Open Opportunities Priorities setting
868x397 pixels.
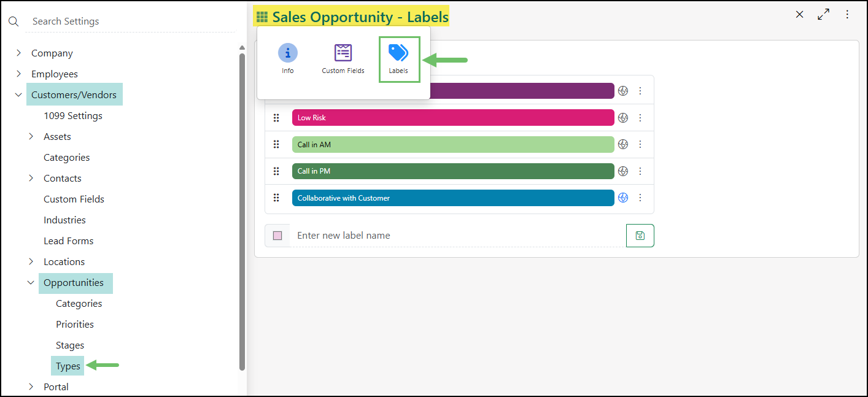(x=75, y=325)
